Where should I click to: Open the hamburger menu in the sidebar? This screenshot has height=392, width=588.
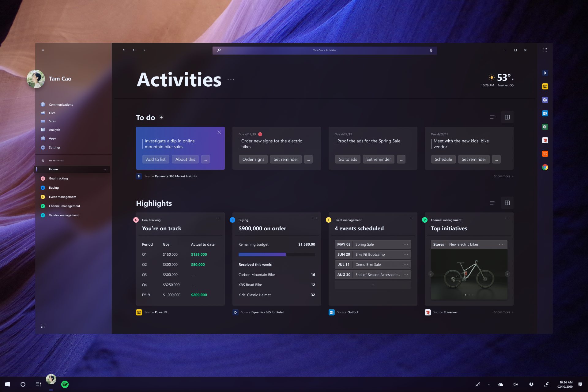[x=43, y=50]
